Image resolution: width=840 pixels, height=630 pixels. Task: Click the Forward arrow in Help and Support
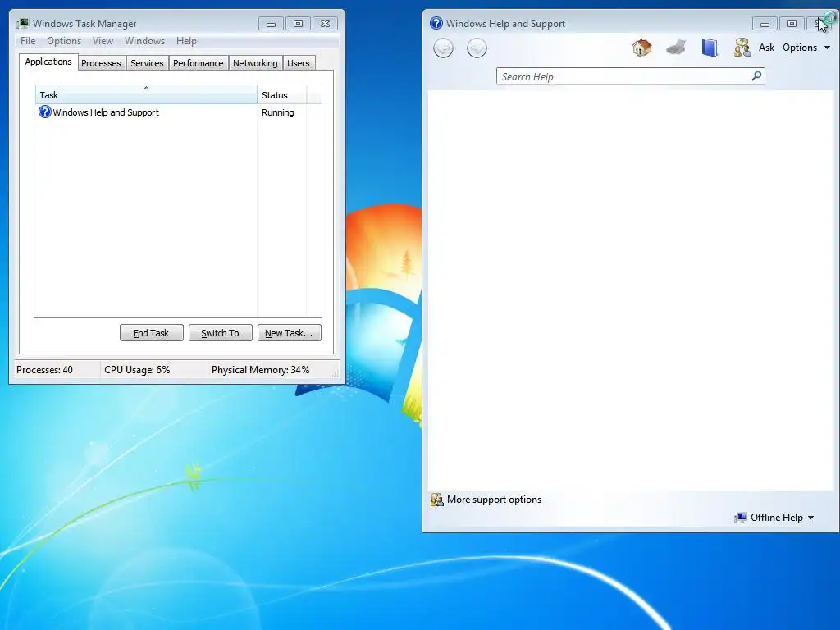[x=477, y=48]
